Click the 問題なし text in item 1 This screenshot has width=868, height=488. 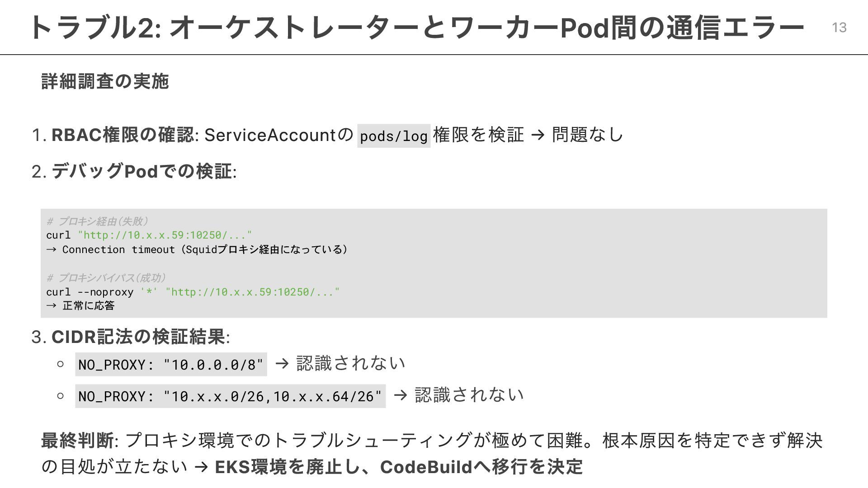[587, 135]
